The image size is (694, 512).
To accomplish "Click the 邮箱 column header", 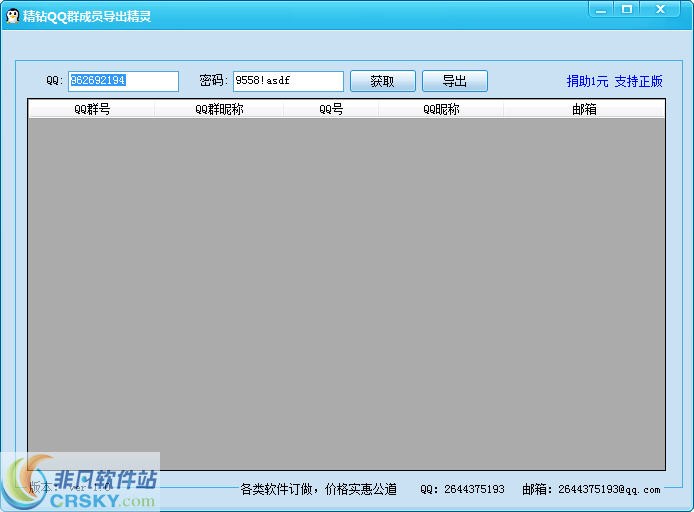I will tap(584, 109).
